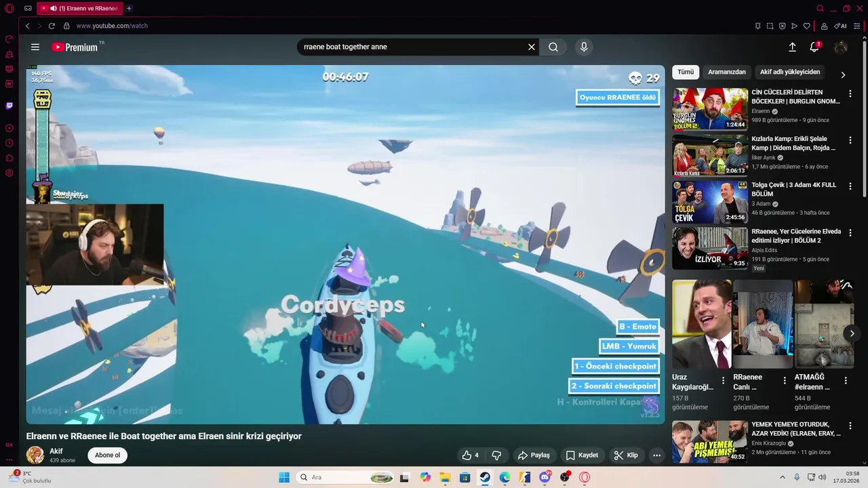The width and height of the screenshot is (868, 488).
Task: Open Opera player send icon
Action: click(x=794, y=26)
